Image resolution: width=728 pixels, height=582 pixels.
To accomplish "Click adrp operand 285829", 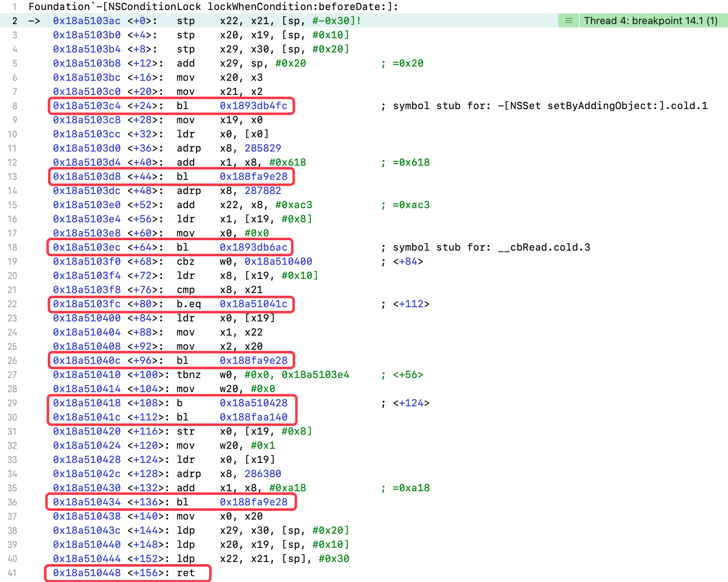I will point(263,148).
